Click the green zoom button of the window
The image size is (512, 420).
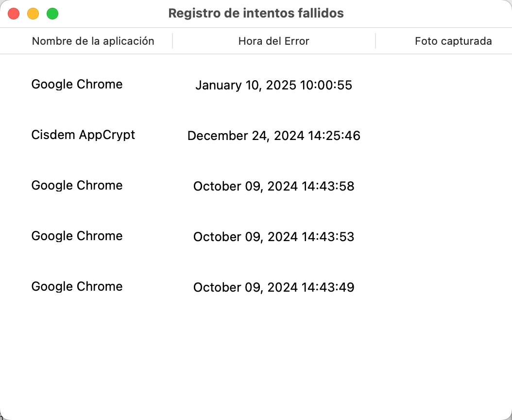(52, 14)
